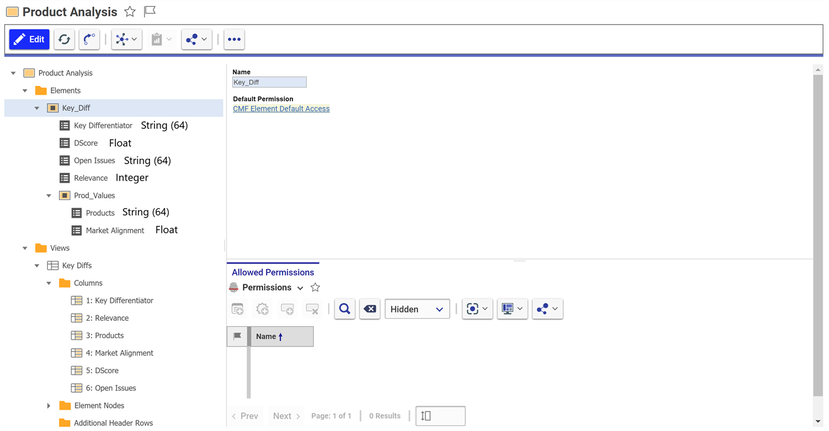Open the Permissions title dropdown chevron
Screen dimensions: 829x431
300,288
